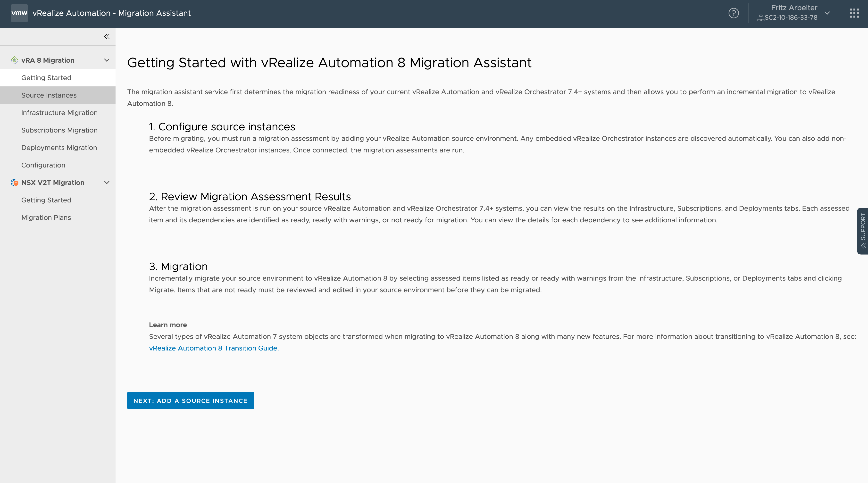Select Deployments Migration in sidebar
Screen dimensions: 868x483
[59, 148]
